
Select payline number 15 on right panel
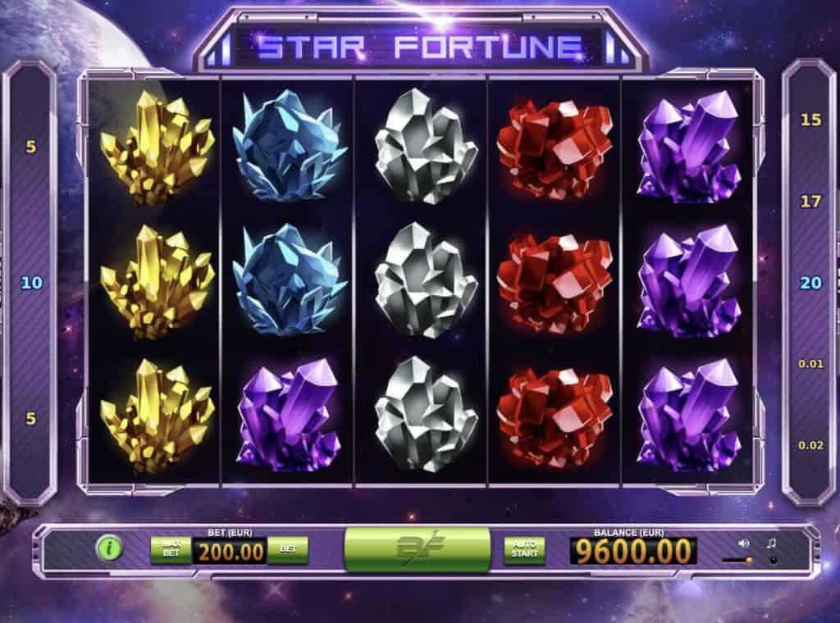(810, 120)
